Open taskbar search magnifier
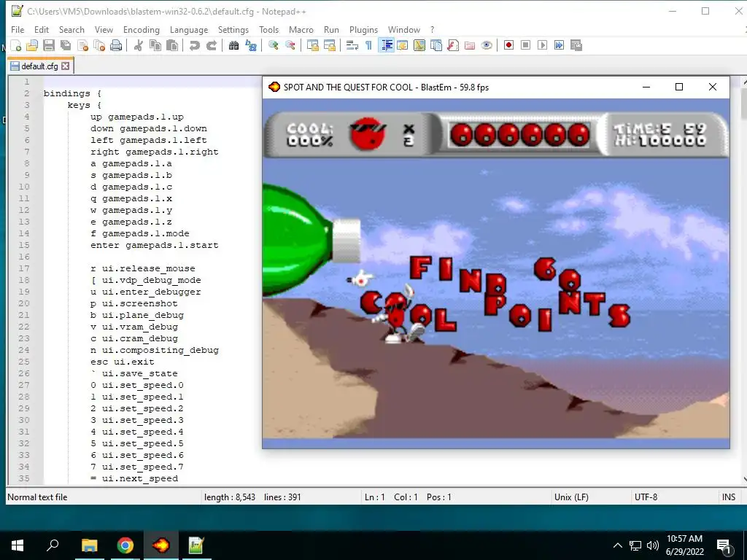747x560 pixels. point(53,545)
